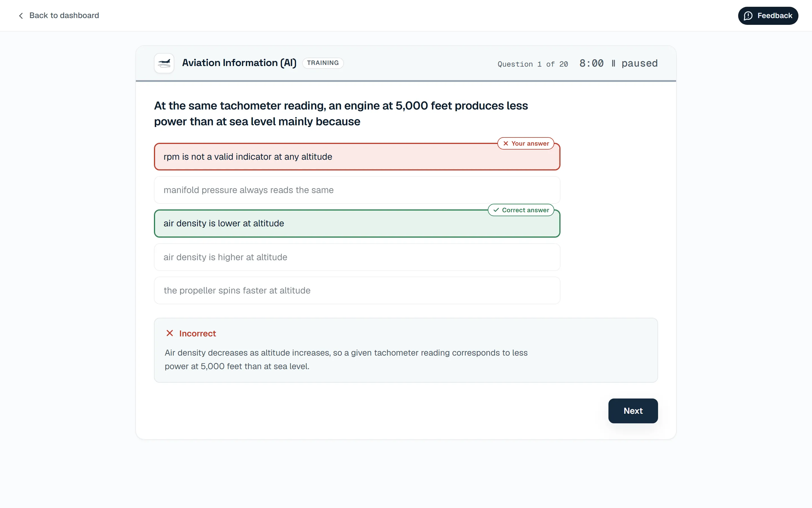Select answer 'manifold pressure always reads the same'

click(357, 190)
